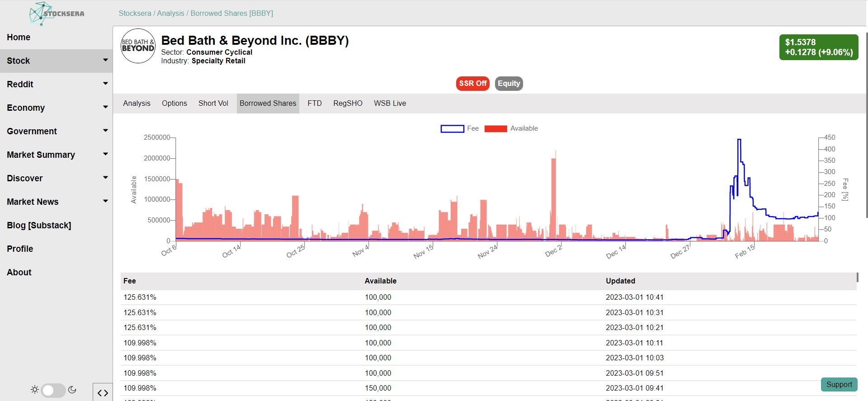
Task: Expand the Market Summary menu arrow
Action: tap(105, 154)
